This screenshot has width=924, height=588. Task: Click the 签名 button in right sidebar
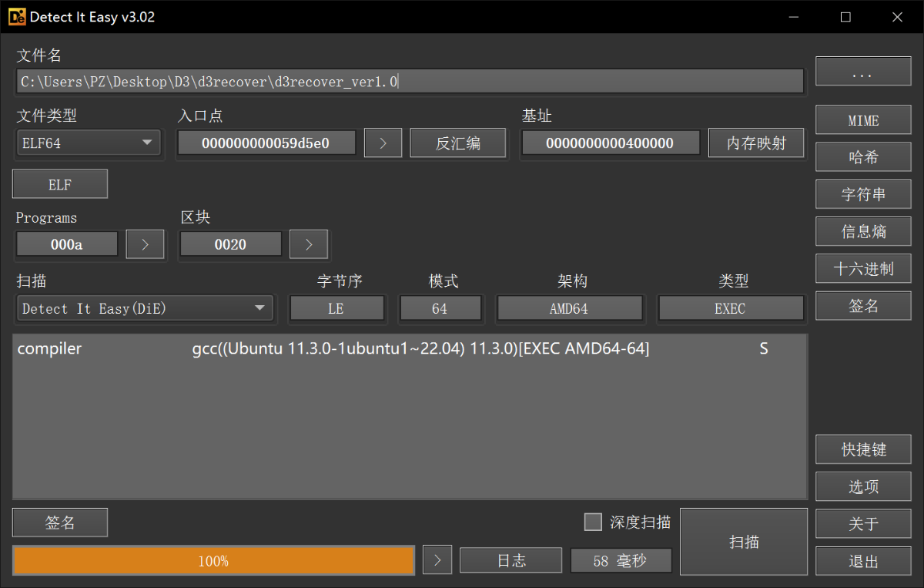(x=863, y=306)
